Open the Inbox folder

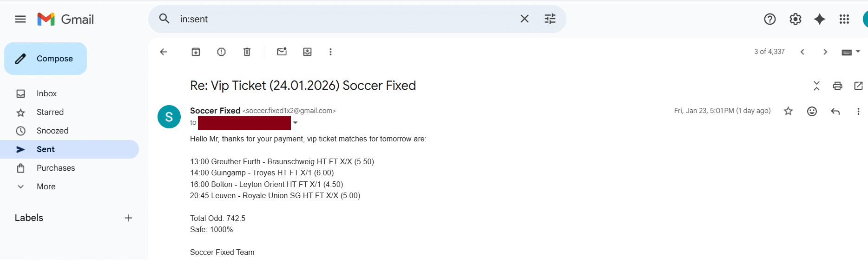tap(46, 93)
